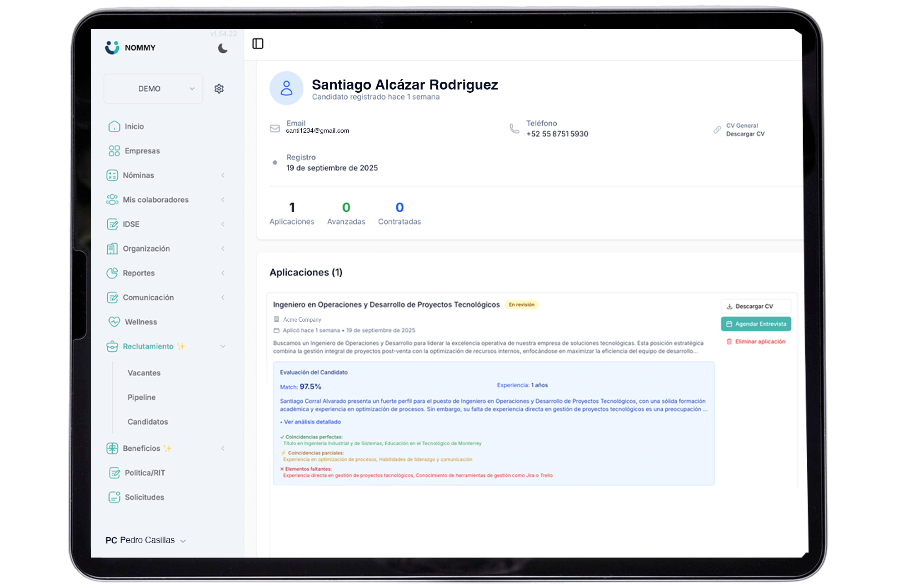The width and height of the screenshot is (909, 588).
Task: Click Eliminar aplicación link
Action: click(x=756, y=342)
